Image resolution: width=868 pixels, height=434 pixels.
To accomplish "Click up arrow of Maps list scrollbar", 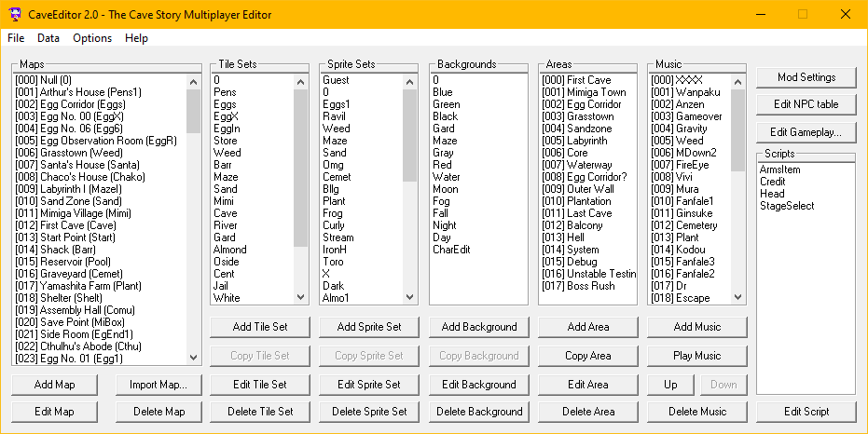I will [x=193, y=82].
